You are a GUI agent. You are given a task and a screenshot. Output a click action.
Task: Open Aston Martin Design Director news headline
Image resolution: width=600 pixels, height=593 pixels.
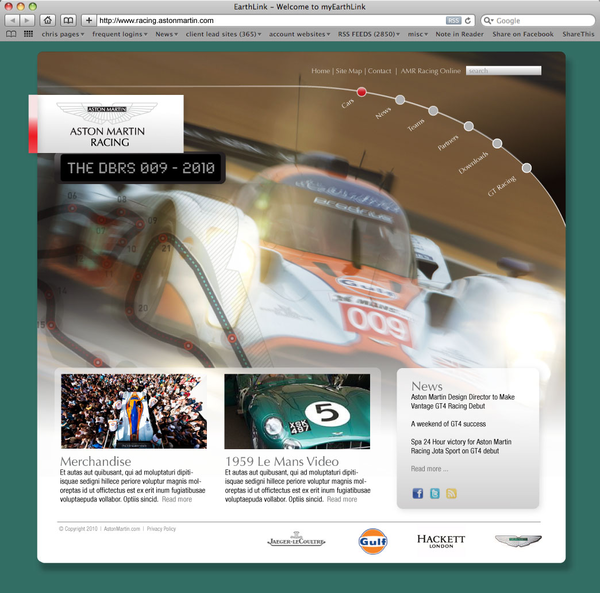(x=463, y=401)
